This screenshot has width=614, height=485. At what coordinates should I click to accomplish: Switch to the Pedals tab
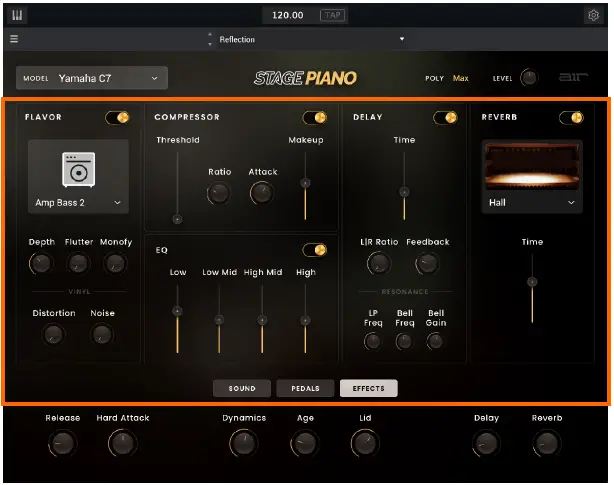pos(305,388)
